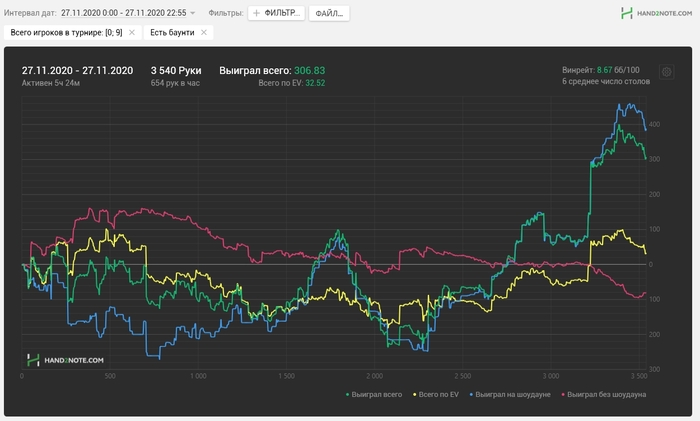Click the plus ФИЛЬТР button
Viewport: 700px width, 421px height.
(x=276, y=13)
